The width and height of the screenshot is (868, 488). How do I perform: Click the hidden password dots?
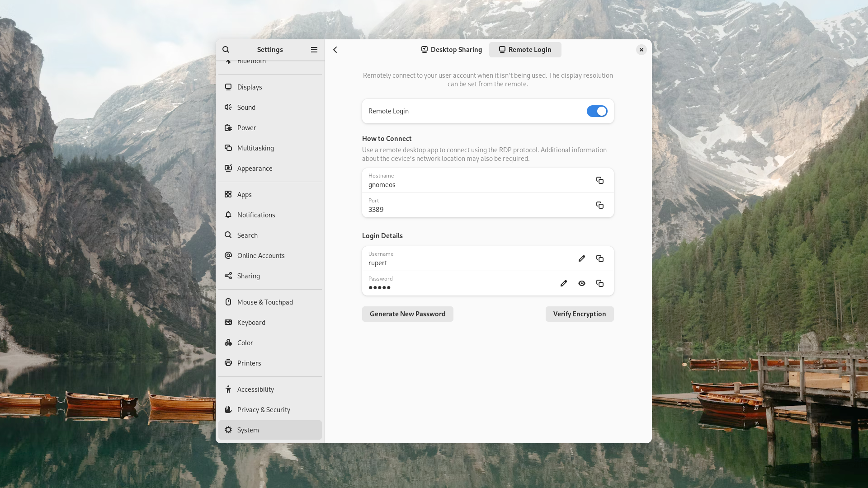379,288
